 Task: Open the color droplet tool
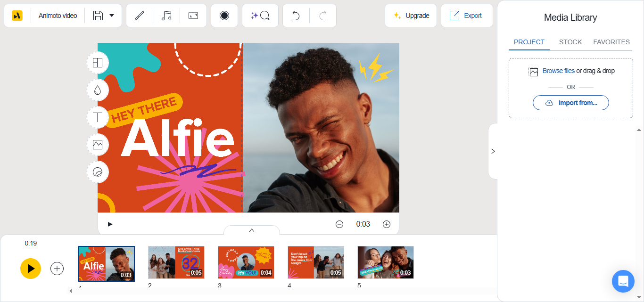click(x=98, y=90)
